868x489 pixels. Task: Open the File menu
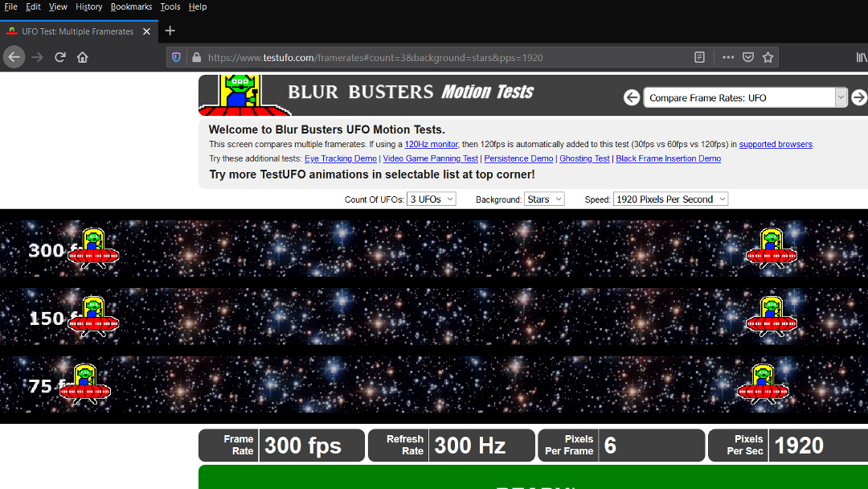[10, 6]
